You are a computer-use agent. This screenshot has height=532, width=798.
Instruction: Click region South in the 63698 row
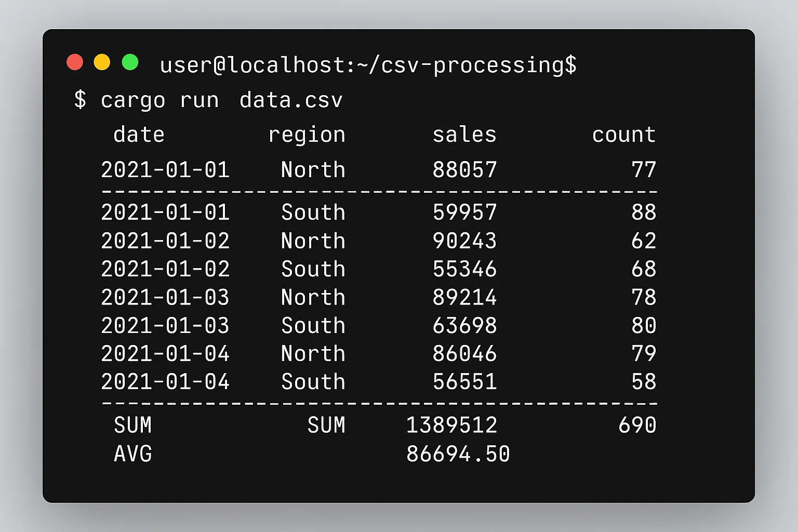[x=313, y=326]
